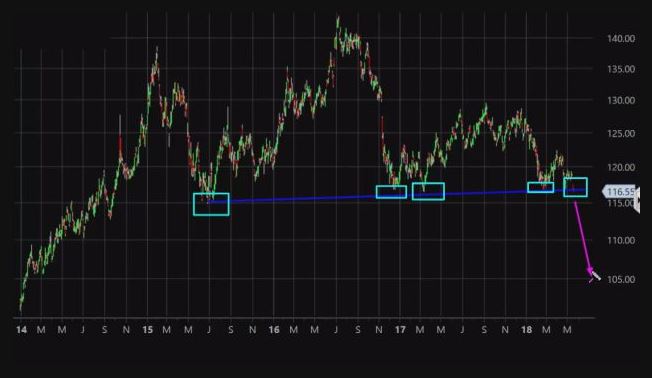The image size is (652, 378).
Task: Click the year 14 time-axis label
Action: tap(21, 330)
